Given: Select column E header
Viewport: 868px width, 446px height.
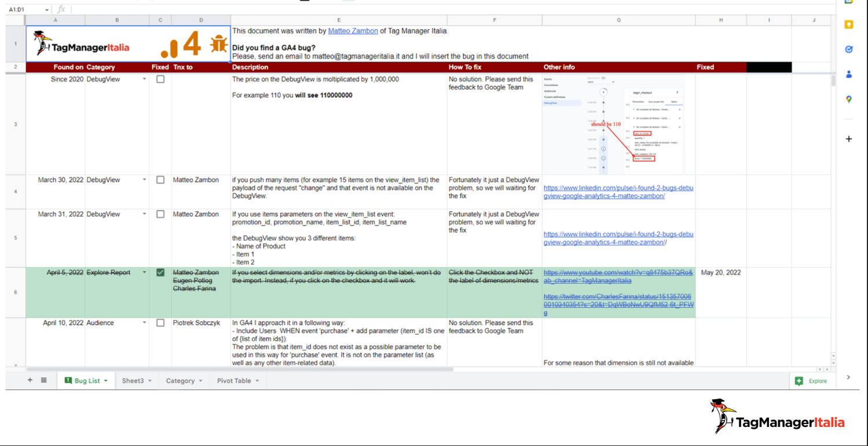Looking at the screenshot, I should (339, 20).
